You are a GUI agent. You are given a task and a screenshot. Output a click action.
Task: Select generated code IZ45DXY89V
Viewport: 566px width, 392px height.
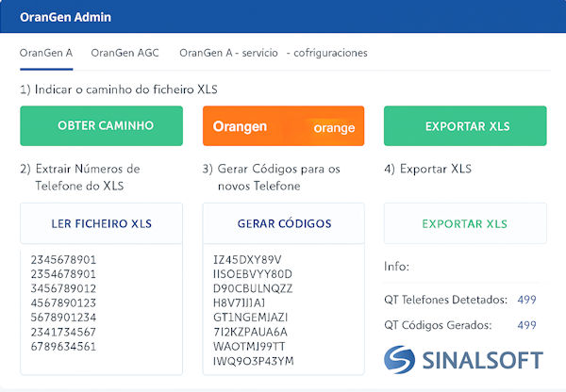click(247, 260)
